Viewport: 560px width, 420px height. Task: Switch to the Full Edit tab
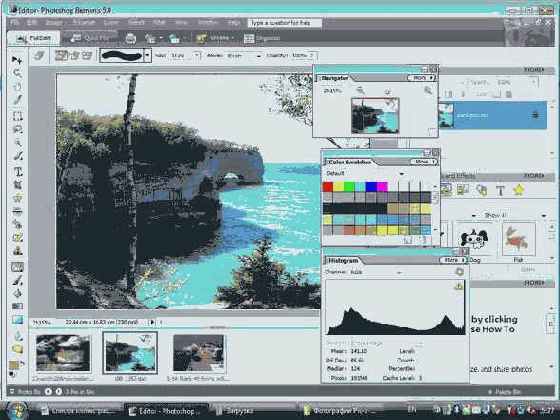(34, 38)
